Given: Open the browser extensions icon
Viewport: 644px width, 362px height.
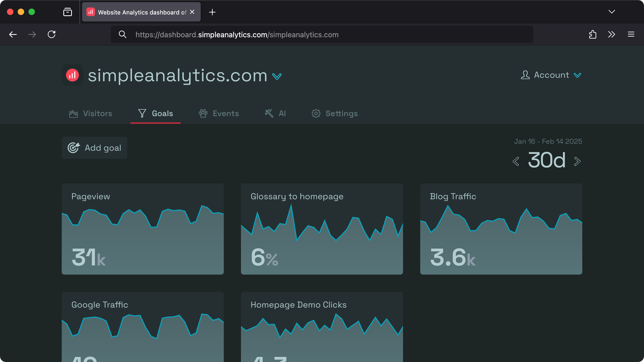Looking at the screenshot, I should [x=593, y=34].
